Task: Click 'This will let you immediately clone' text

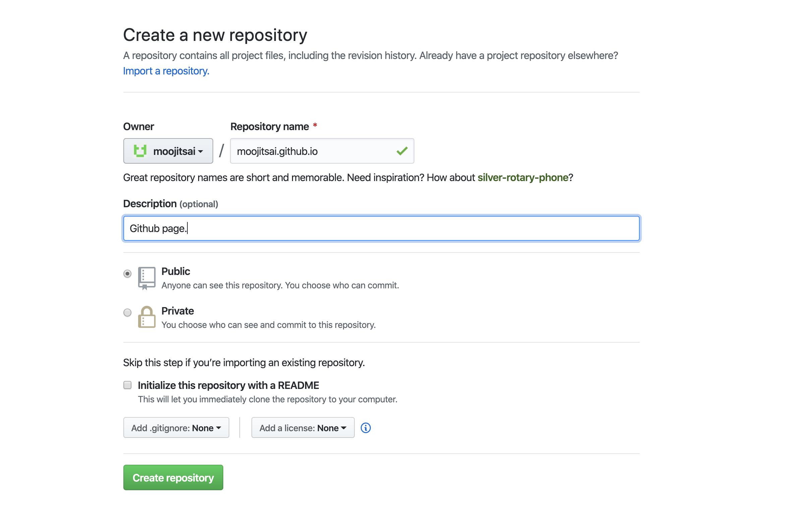Action: (x=268, y=399)
